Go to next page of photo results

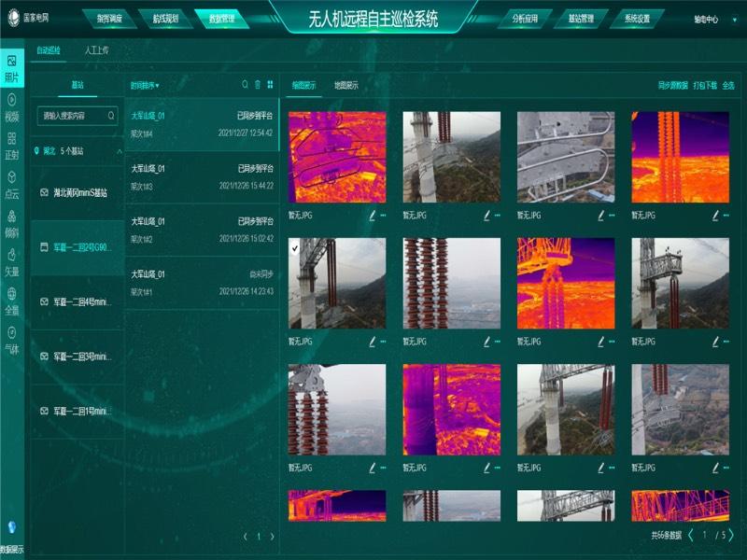pos(731,535)
